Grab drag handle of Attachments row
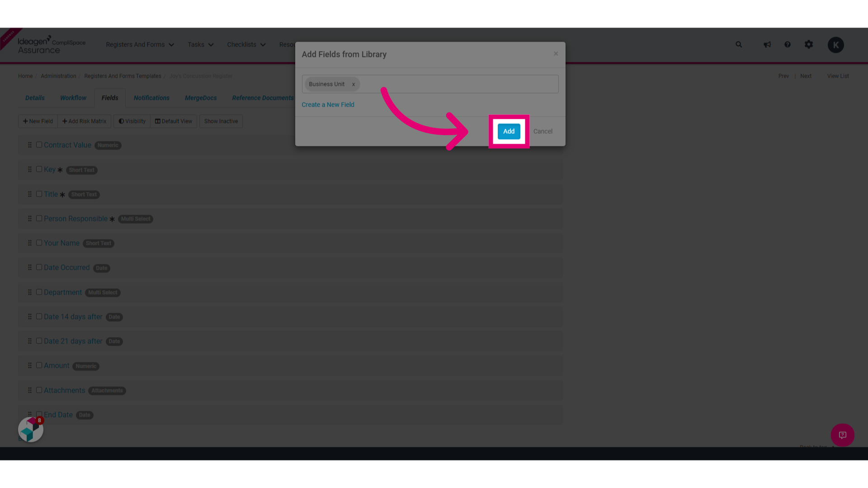868x488 pixels. [x=30, y=390]
